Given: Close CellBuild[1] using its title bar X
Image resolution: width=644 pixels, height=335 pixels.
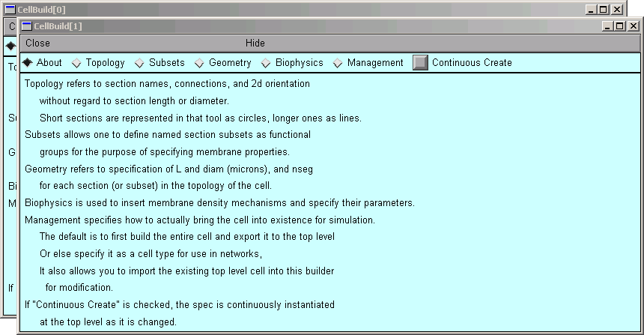Looking at the screenshot, I should coord(632,26).
